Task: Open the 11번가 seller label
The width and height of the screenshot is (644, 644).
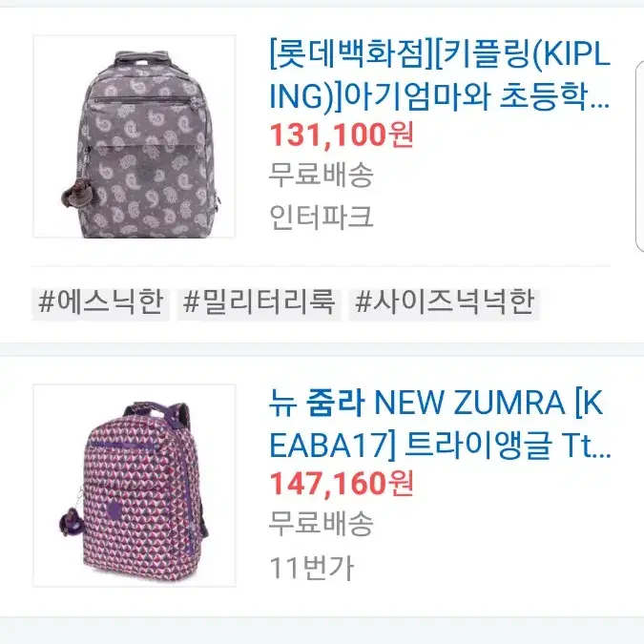Action: click(x=311, y=569)
